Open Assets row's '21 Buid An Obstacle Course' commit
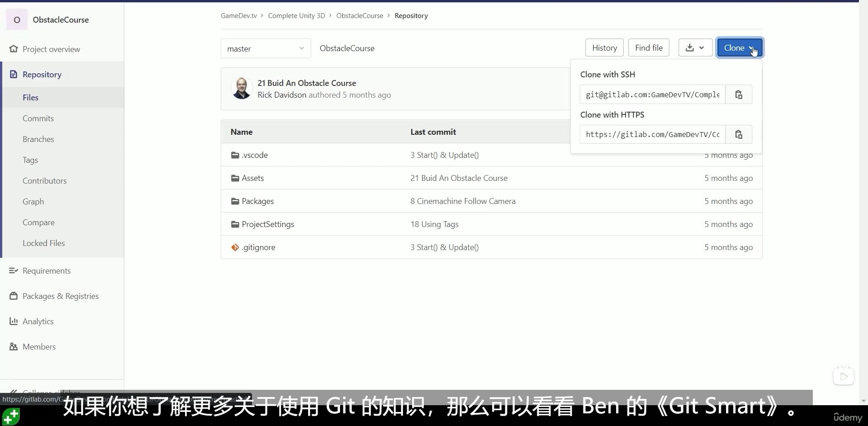Viewport: 868px width, 426px height. [459, 178]
